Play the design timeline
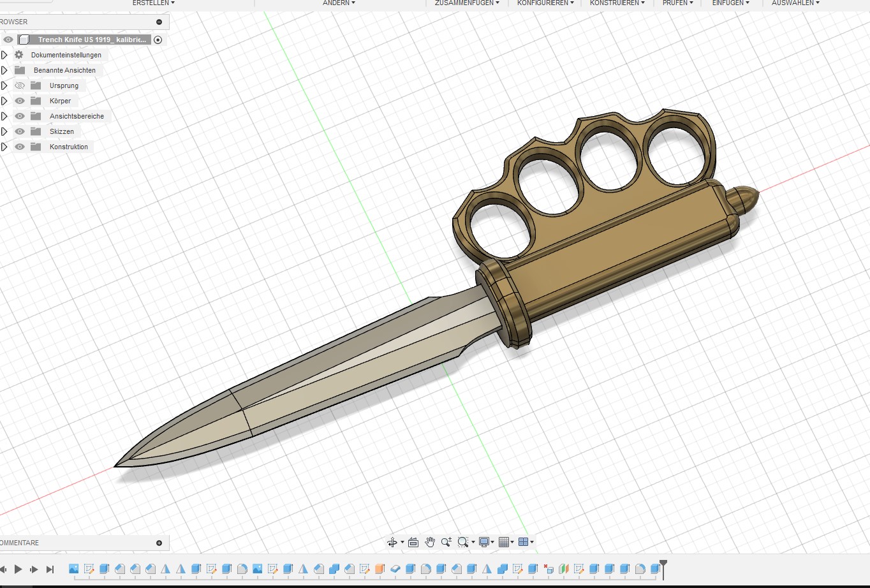This screenshot has height=588, width=870. click(18, 569)
